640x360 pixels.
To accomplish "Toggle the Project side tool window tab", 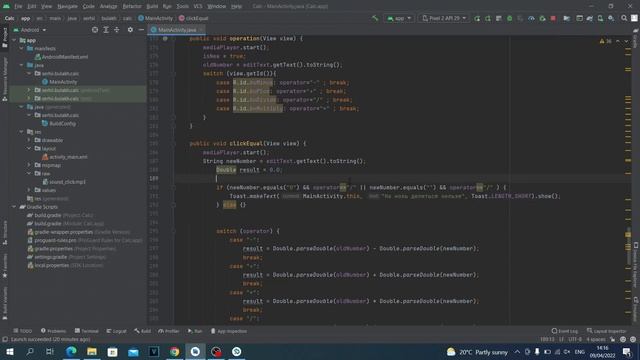I will click(4, 37).
